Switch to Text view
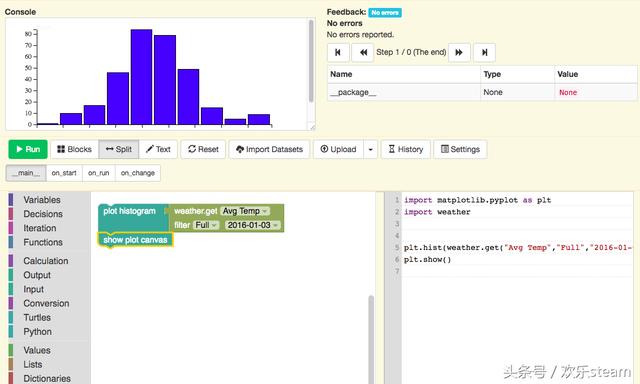The height and width of the screenshot is (384, 640). click(158, 149)
